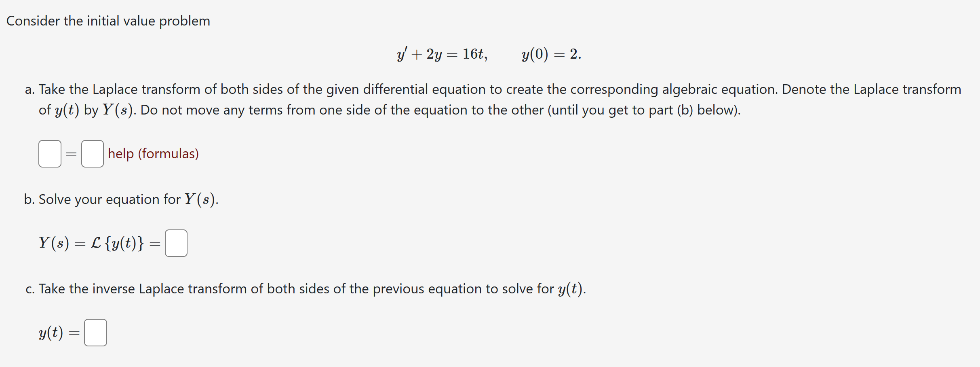The height and width of the screenshot is (367, 980).
Task: Click the box following Y(s) = L{y(t)} =
Action: (176, 243)
